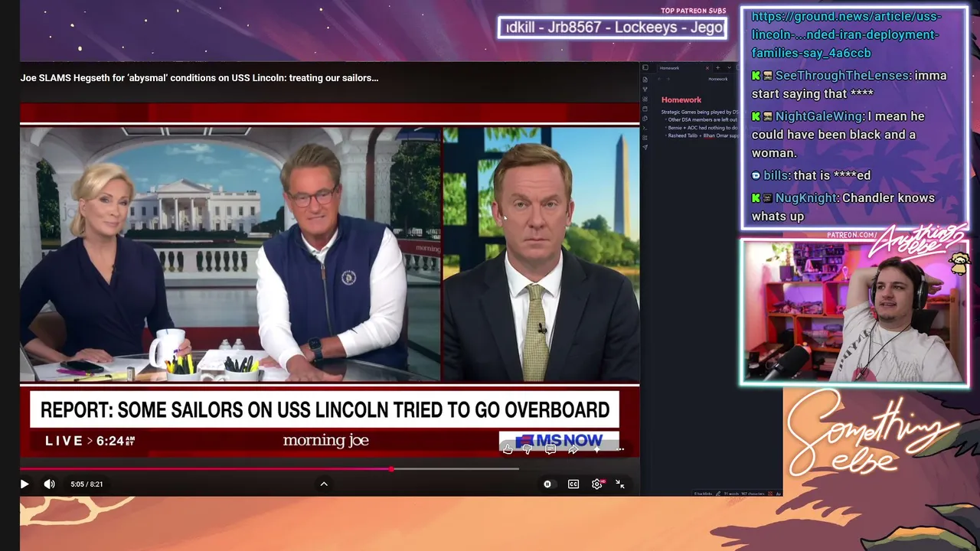This screenshot has width=980, height=551.
Task: Toggle the Obsidian left sidebar icon
Action: [645, 67]
